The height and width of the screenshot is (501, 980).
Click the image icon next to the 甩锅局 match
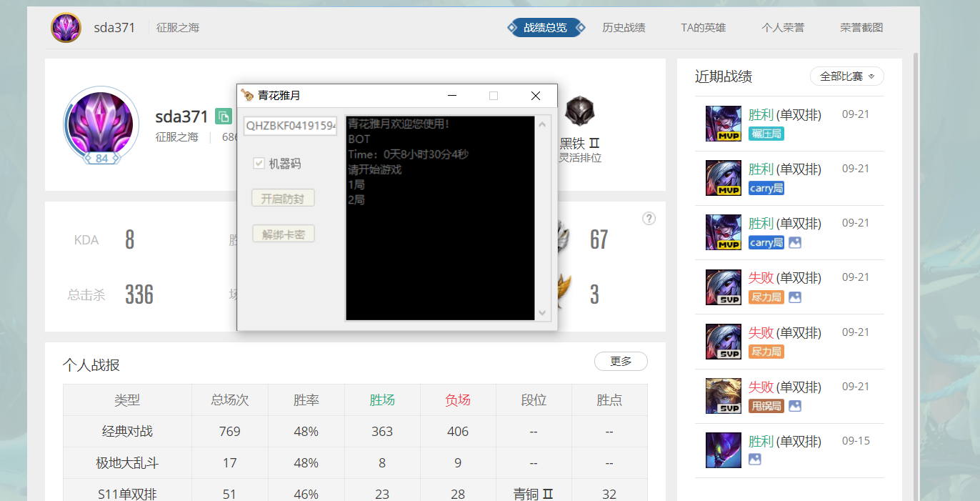795,407
